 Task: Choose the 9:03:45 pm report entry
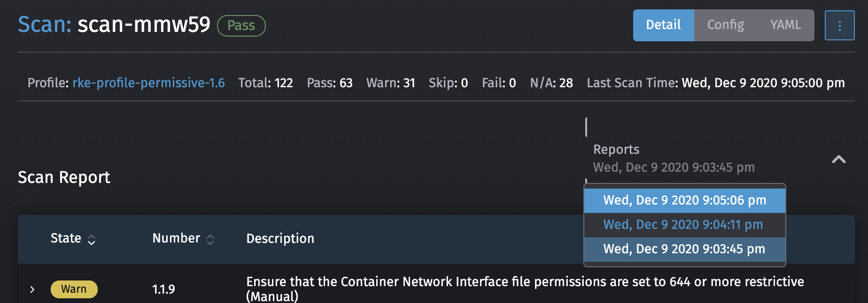pyautogui.click(x=683, y=249)
